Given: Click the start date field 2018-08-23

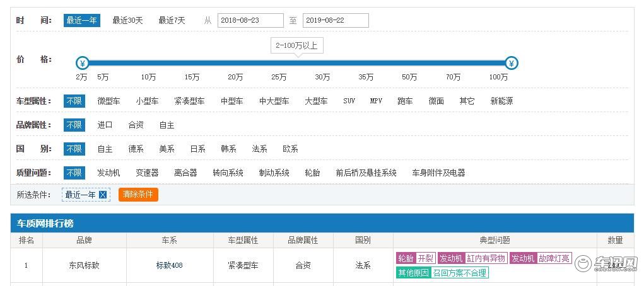Looking at the screenshot, I should pyautogui.click(x=250, y=20).
